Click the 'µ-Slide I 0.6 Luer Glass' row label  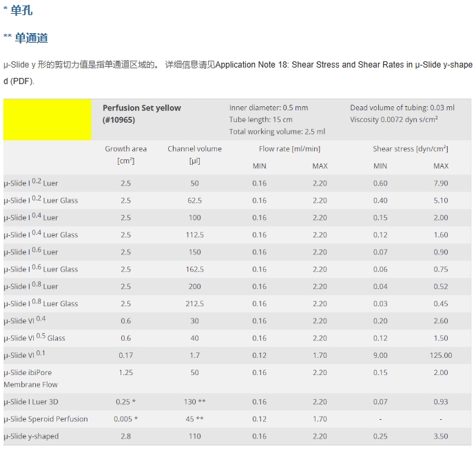click(41, 269)
